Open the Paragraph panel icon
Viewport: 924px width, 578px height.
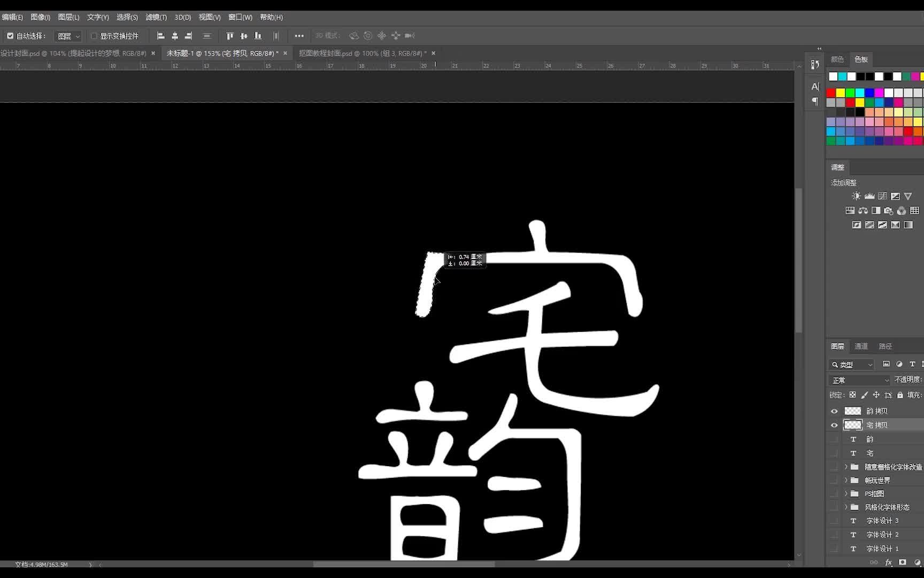tap(815, 101)
